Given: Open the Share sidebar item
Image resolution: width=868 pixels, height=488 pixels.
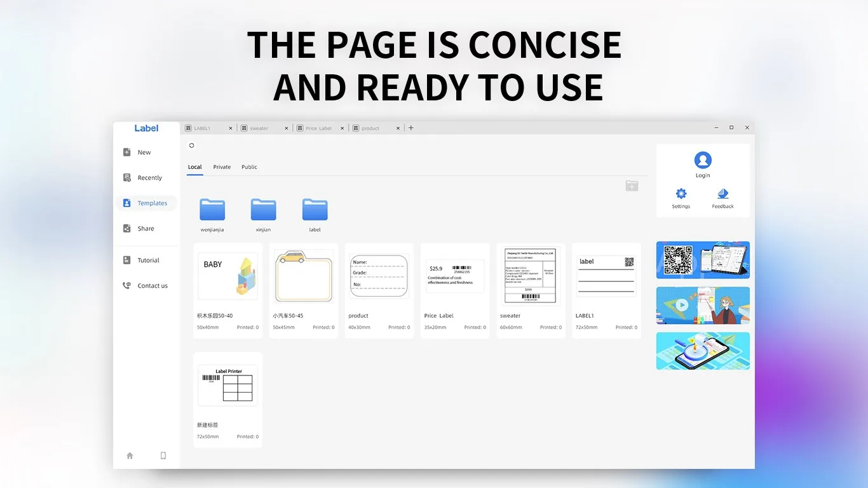Looking at the screenshot, I should click(x=147, y=229).
